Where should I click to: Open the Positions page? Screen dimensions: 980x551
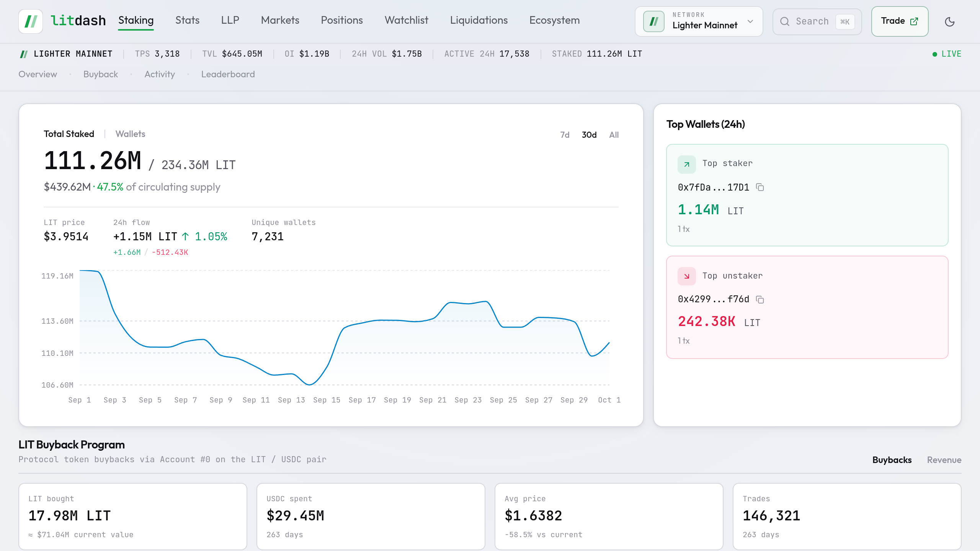(342, 20)
